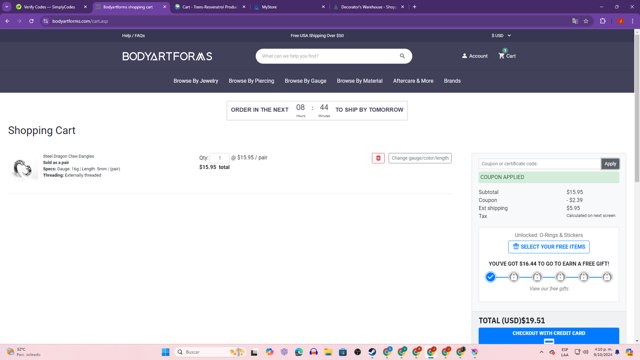
Task: View site information icon in address bar
Action: coord(46,21)
